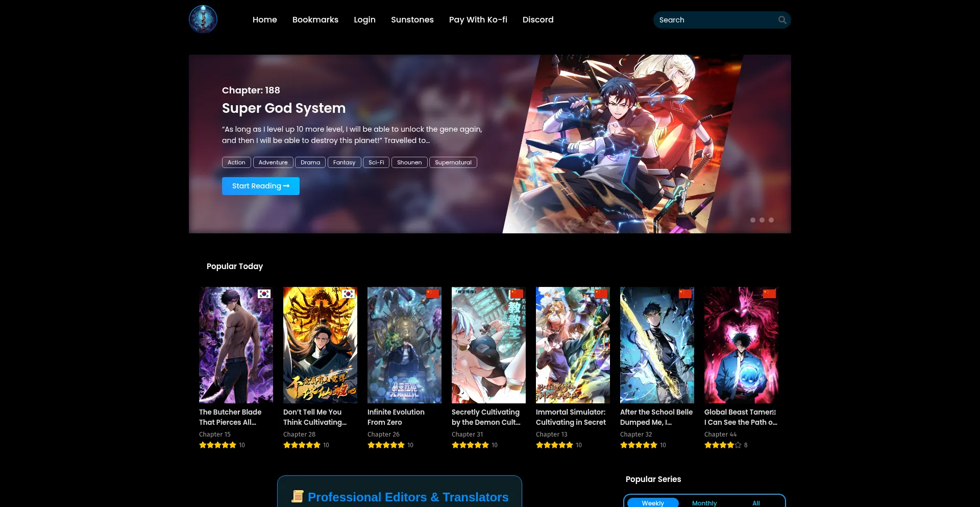Switch Popular Series to All

pyautogui.click(x=756, y=503)
